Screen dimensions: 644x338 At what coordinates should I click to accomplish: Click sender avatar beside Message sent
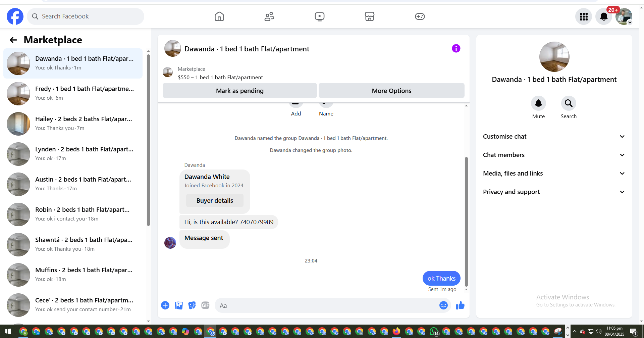(x=170, y=243)
